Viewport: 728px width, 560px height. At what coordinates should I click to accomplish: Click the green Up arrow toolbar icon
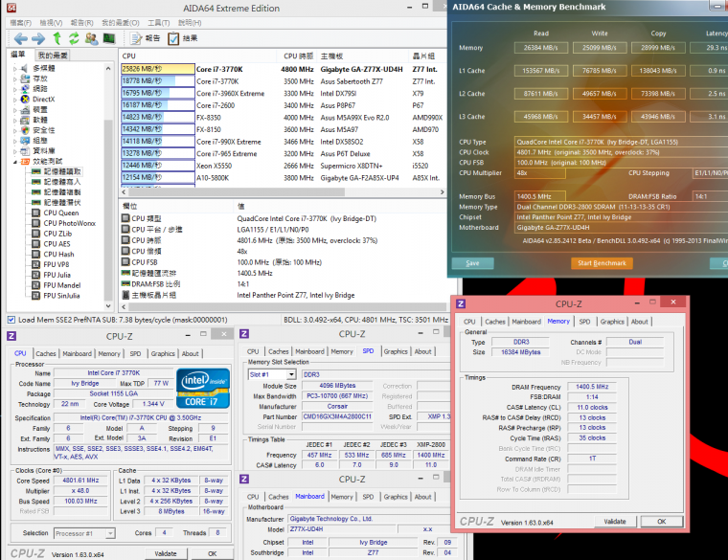(x=56, y=38)
